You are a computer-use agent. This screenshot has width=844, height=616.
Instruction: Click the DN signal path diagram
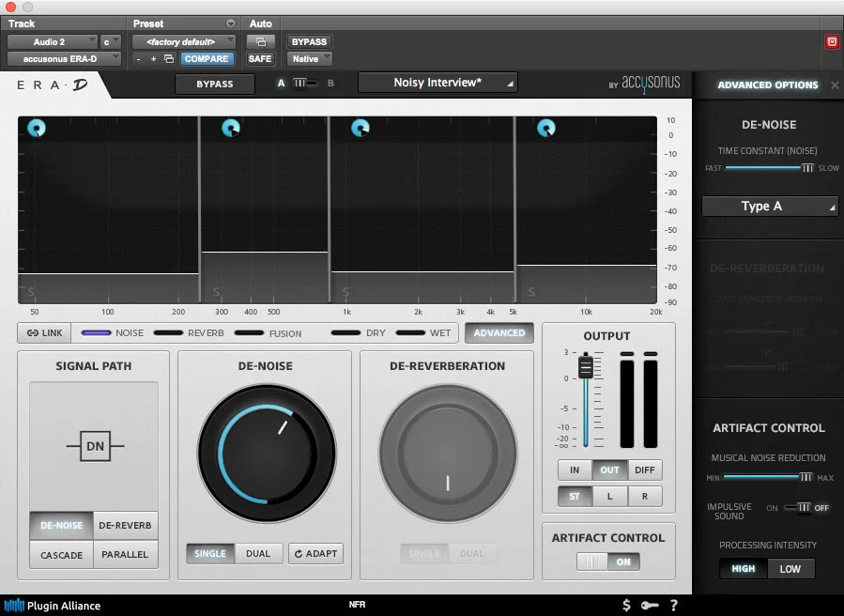click(x=95, y=446)
